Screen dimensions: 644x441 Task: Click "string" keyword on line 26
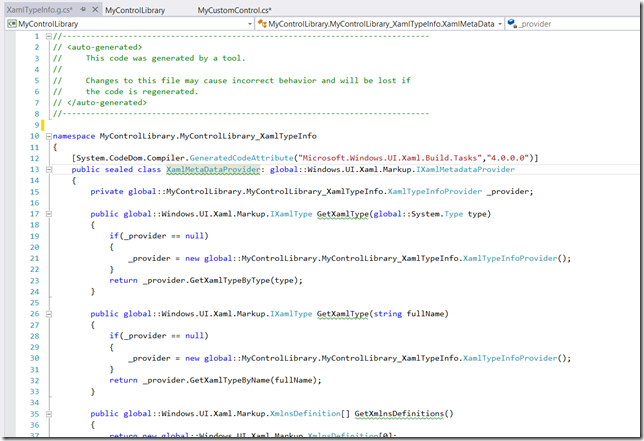coord(387,314)
